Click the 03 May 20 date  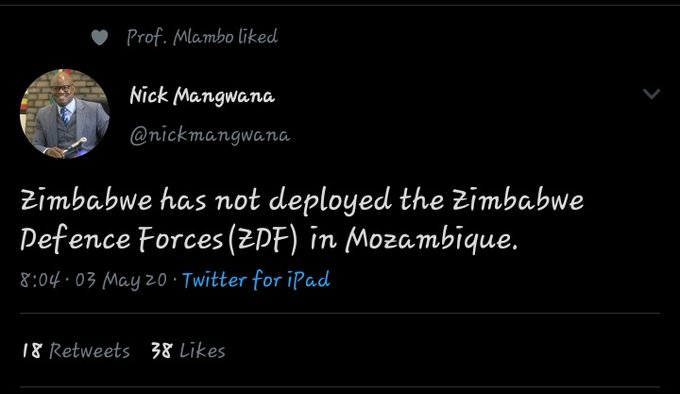[121, 280]
